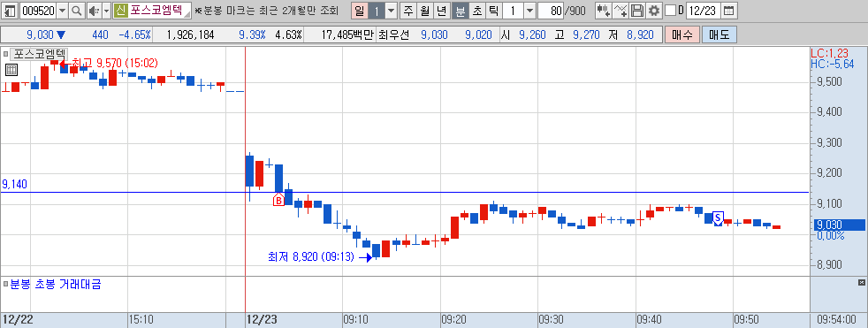Click the 매수 buy button
Viewport: 868px width, 328px height.
point(682,34)
